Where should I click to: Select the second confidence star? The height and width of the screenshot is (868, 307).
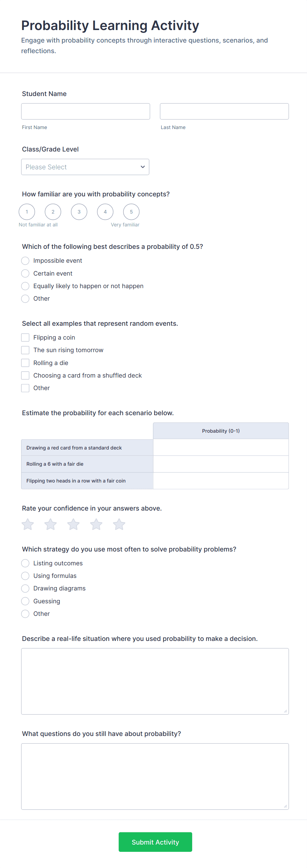pos(51,524)
